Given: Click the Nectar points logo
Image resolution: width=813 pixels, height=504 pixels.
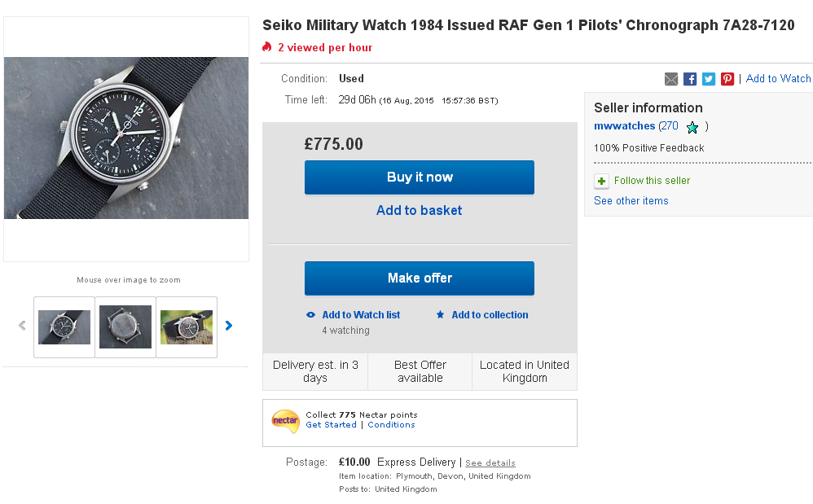Looking at the screenshot, I should pyautogui.click(x=285, y=420).
